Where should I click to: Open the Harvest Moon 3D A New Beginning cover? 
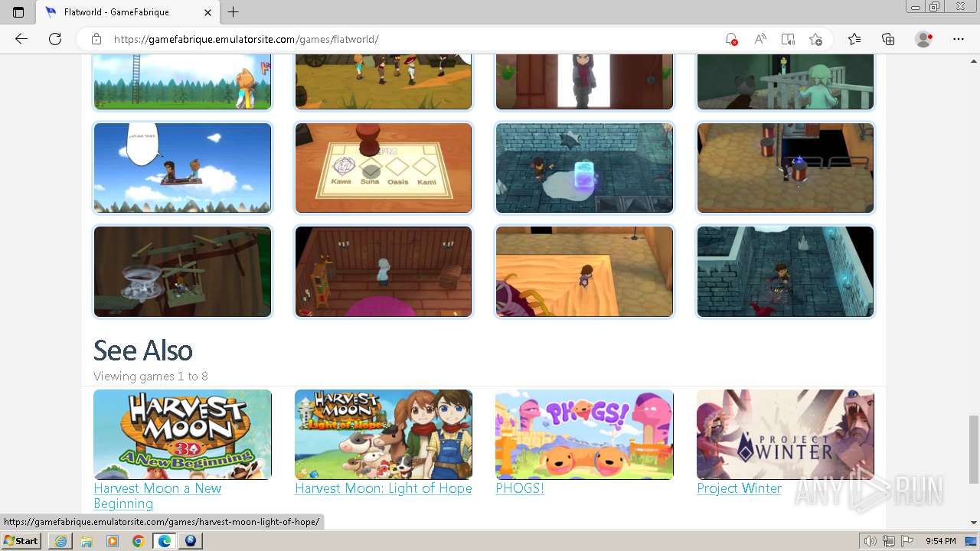coord(182,435)
